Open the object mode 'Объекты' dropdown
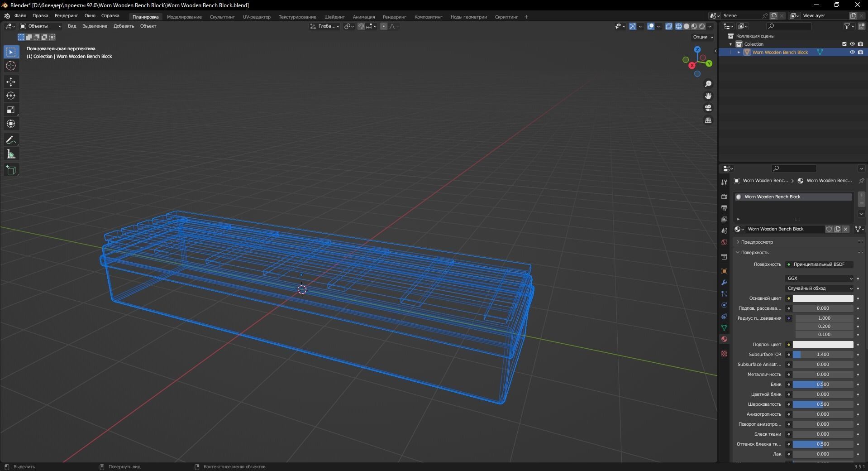 click(41, 26)
